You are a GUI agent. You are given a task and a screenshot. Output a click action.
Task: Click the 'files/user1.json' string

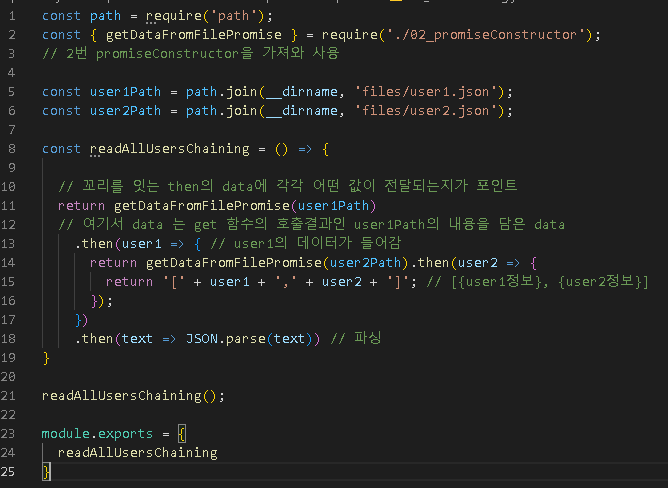[426, 92]
